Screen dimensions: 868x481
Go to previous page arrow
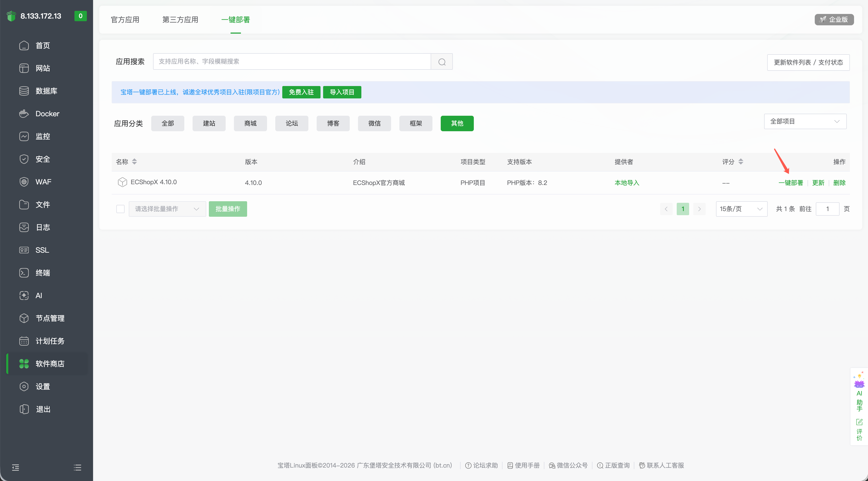666,209
